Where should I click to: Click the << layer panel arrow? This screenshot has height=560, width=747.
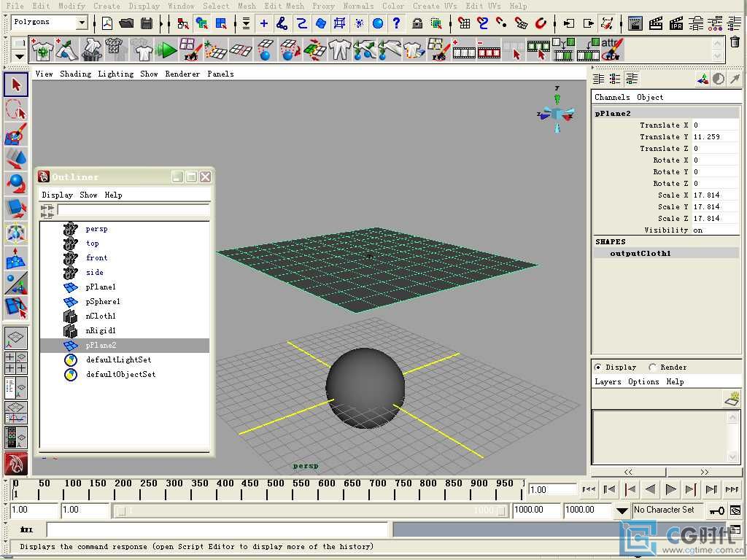click(628, 472)
